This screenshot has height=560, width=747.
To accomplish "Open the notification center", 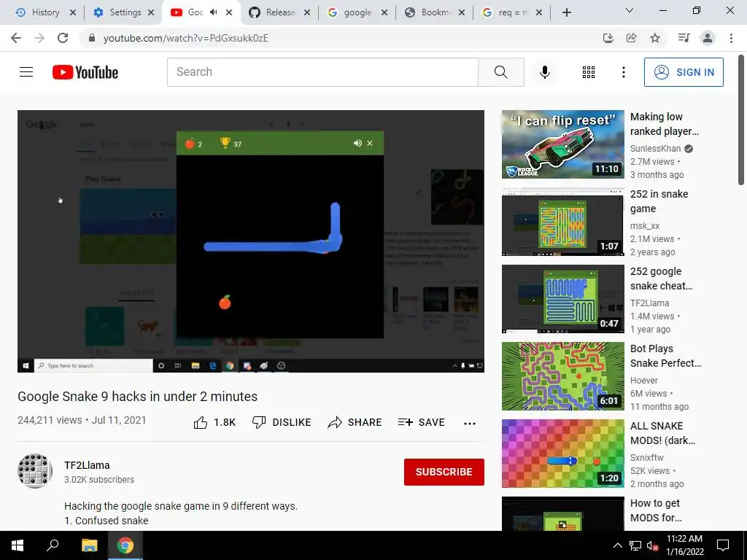I will (x=723, y=545).
